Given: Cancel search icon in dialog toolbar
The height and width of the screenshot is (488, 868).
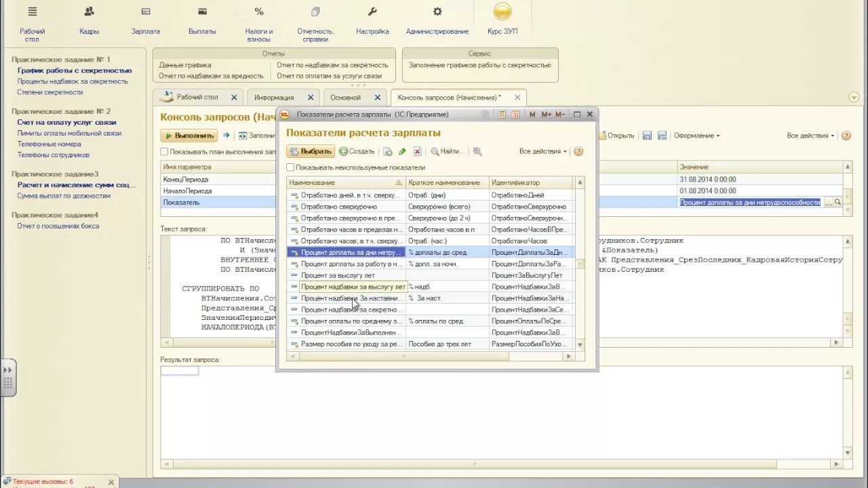Looking at the screenshot, I should (477, 152).
